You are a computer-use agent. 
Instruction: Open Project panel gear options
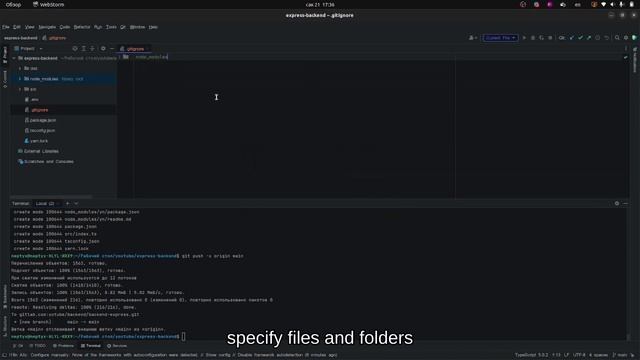(103, 49)
